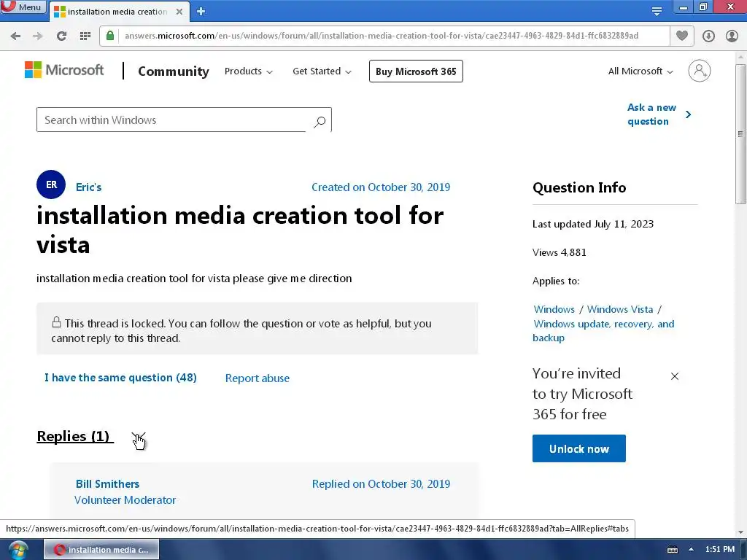747x560 pixels.
Task: Expand the Get Started dropdown
Action: tap(322, 71)
